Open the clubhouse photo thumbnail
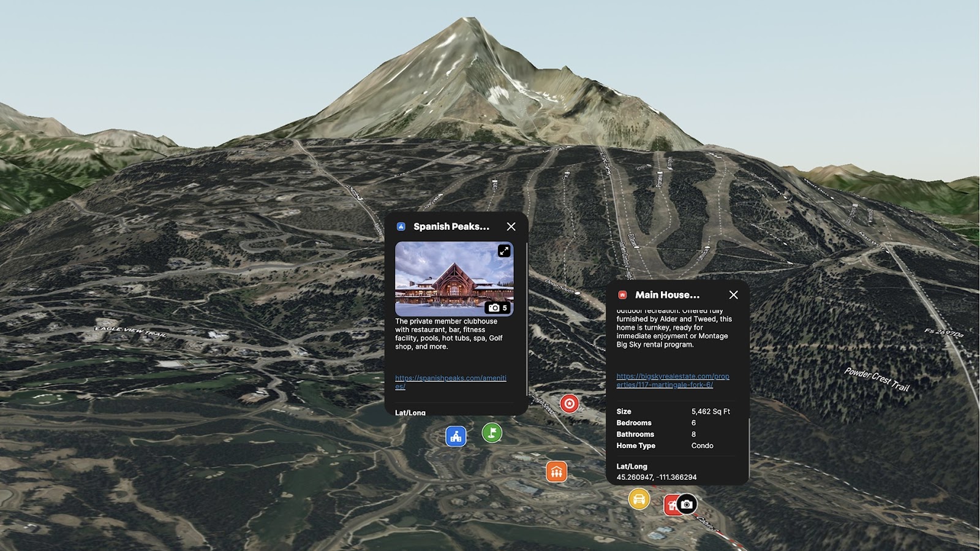 pyautogui.click(x=454, y=279)
